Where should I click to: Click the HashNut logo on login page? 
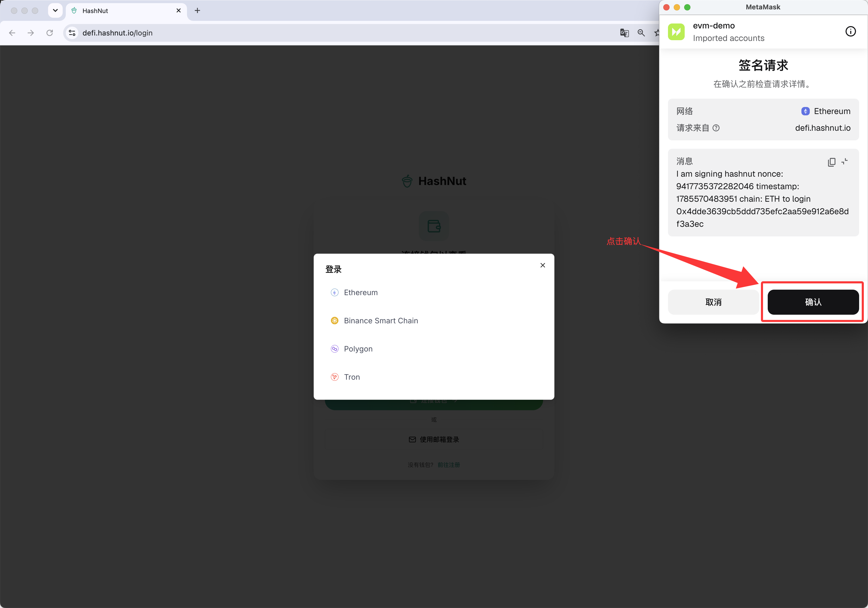[434, 181]
